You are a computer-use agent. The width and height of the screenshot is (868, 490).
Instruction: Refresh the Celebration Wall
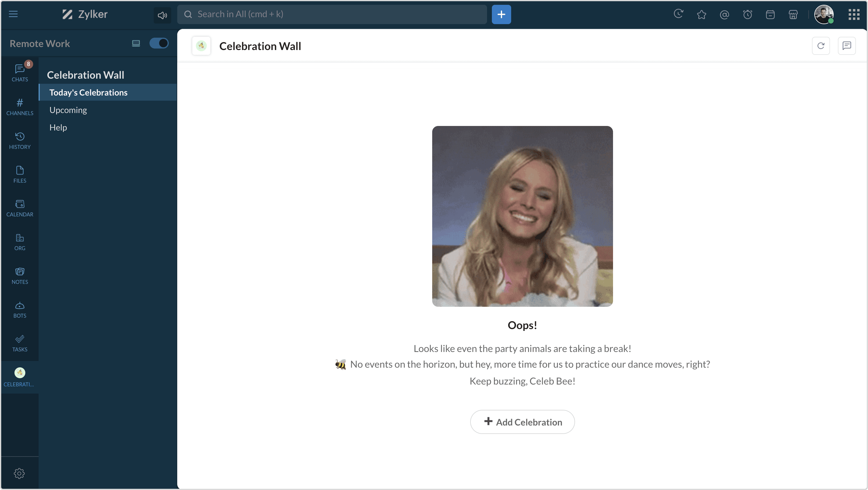pyautogui.click(x=821, y=46)
